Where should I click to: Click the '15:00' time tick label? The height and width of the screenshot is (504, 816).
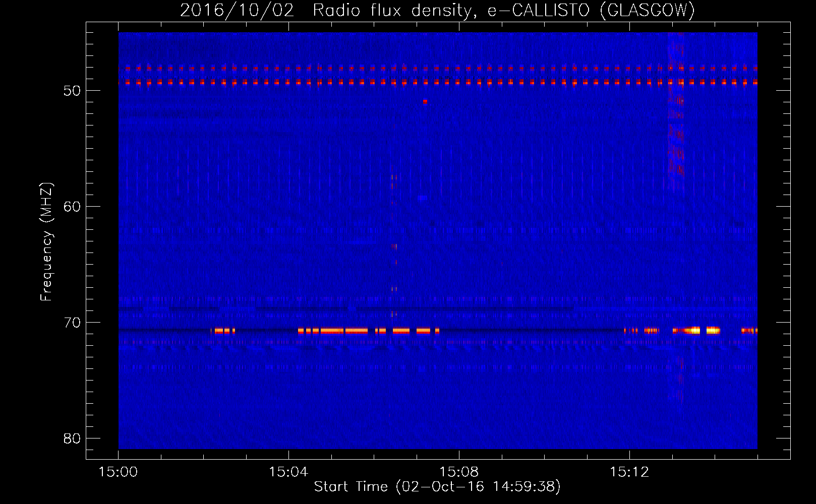118,472
